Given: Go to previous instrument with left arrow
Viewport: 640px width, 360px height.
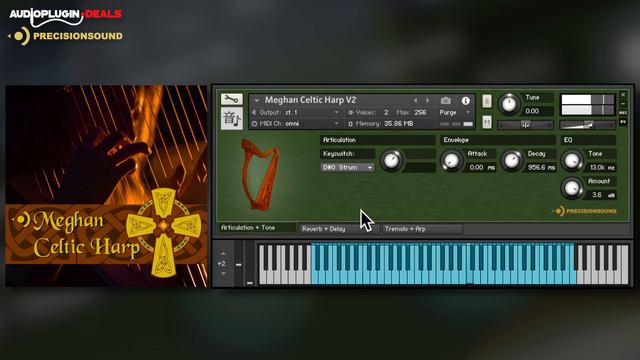Looking at the screenshot, I should click(416, 100).
